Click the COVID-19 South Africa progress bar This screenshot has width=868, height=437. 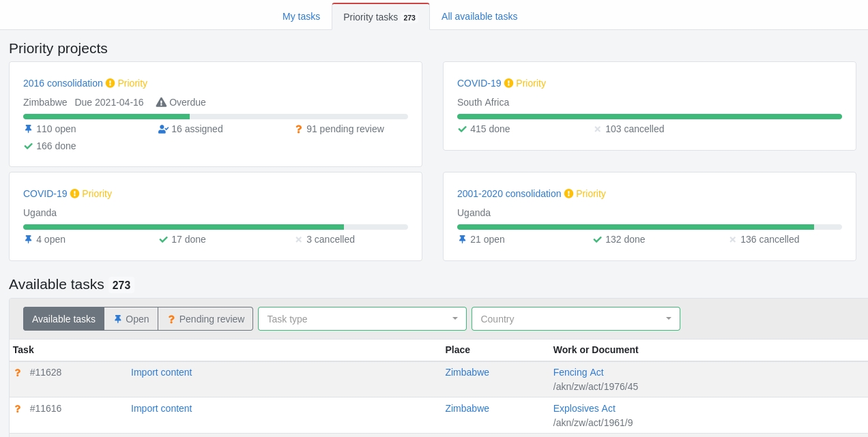click(x=649, y=117)
